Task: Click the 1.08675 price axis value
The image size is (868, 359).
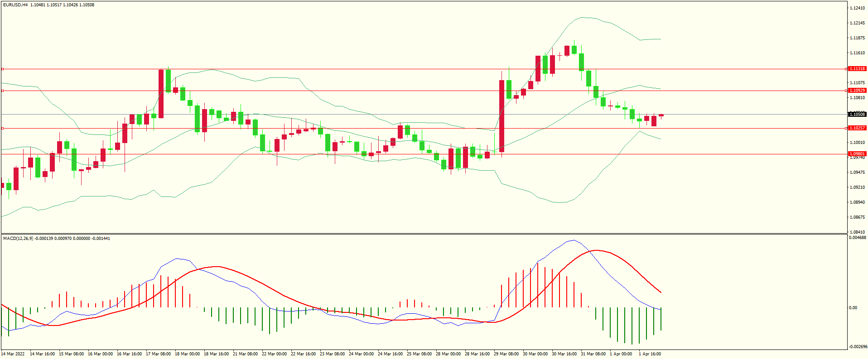Action: tap(858, 217)
